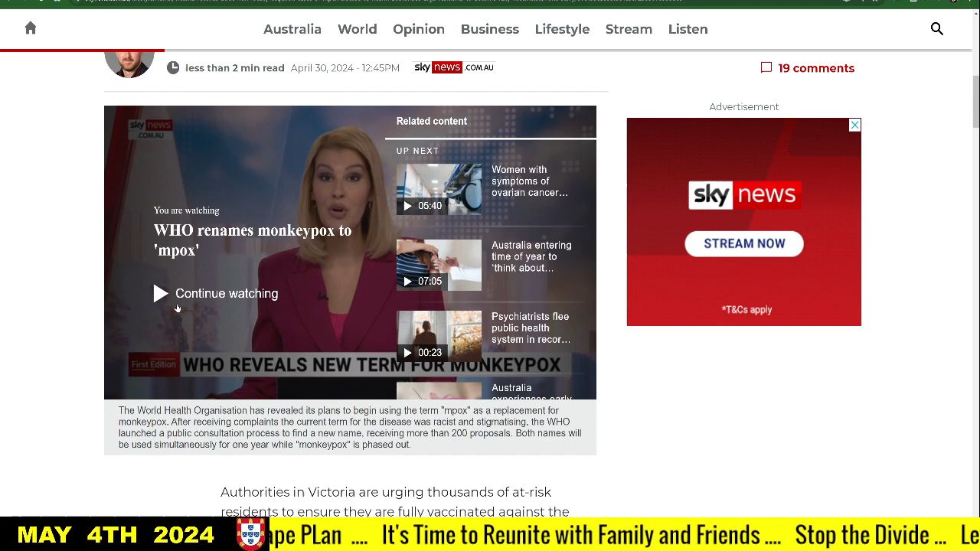This screenshot has width=980, height=551.
Task: Close the Sky News advertisement
Action: click(854, 125)
